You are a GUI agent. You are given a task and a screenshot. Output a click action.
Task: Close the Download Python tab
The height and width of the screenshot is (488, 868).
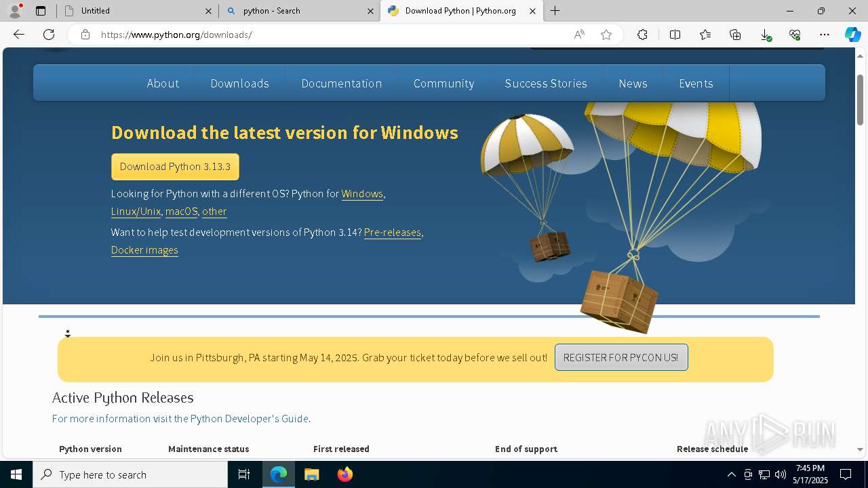pyautogui.click(x=532, y=11)
